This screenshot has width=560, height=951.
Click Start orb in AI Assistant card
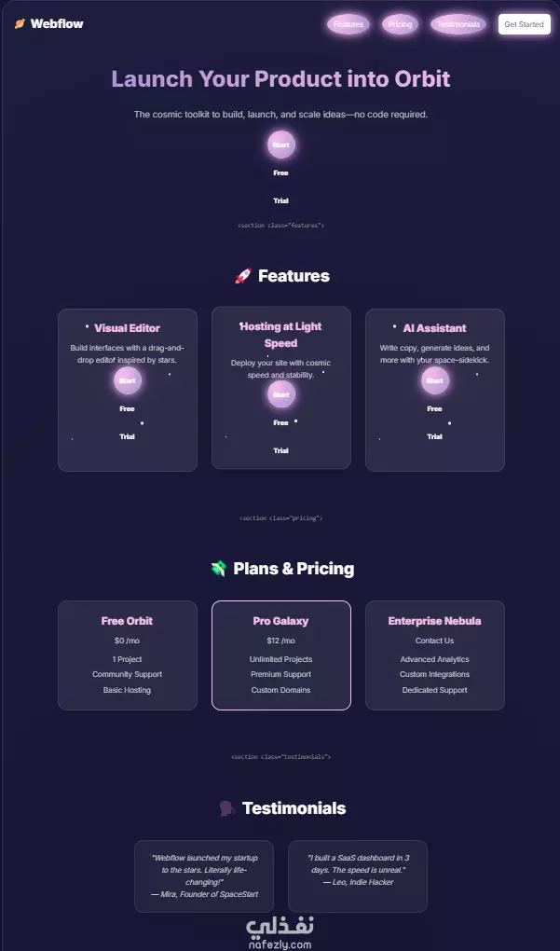click(434, 381)
